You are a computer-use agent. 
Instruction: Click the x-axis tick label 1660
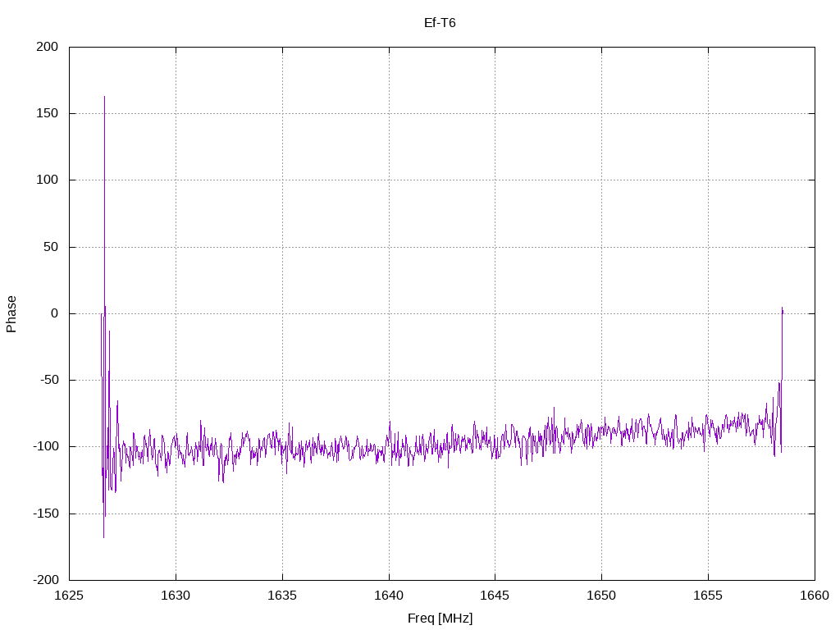pos(815,596)
